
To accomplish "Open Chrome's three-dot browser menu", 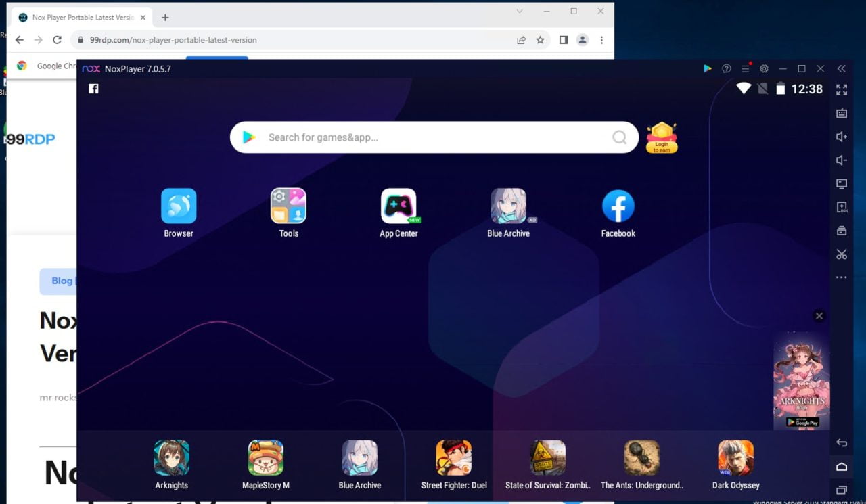I will tap(601, 40).
